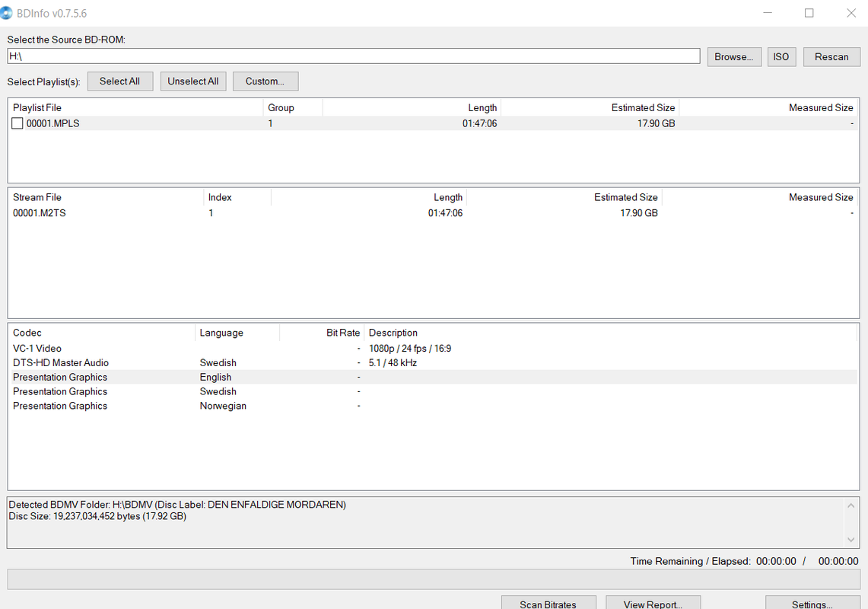Viewport: 868px width, 609px height.
Task: Click the Index column header
Action: tap(237, 197)
